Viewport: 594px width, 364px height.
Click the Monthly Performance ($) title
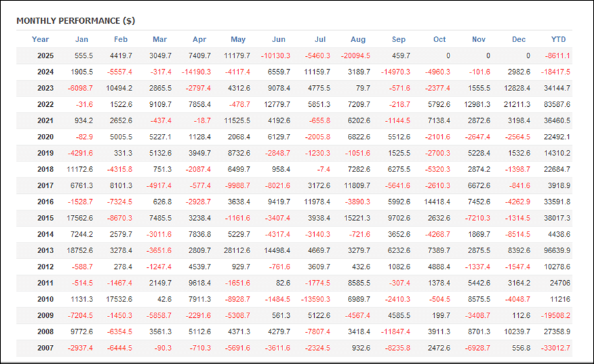(x=75, y=20)
